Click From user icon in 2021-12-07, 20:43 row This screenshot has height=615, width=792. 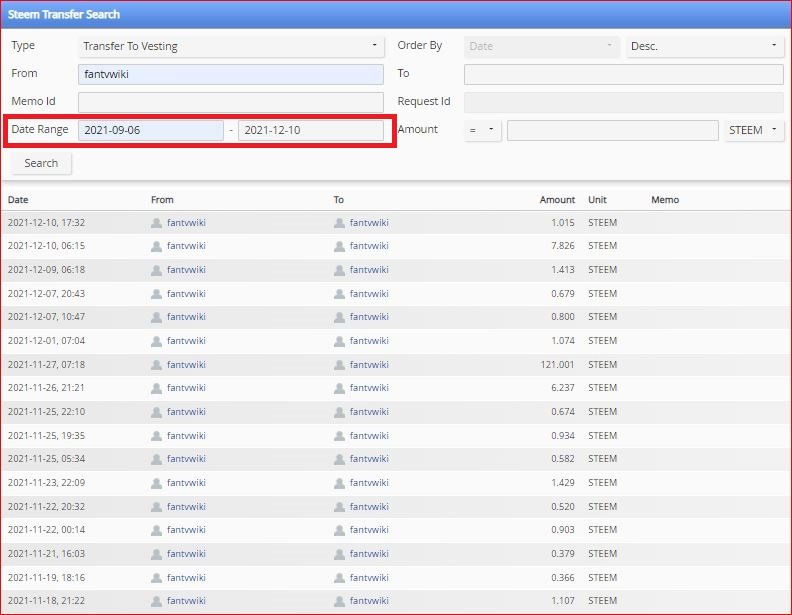[x=157, y=294]
